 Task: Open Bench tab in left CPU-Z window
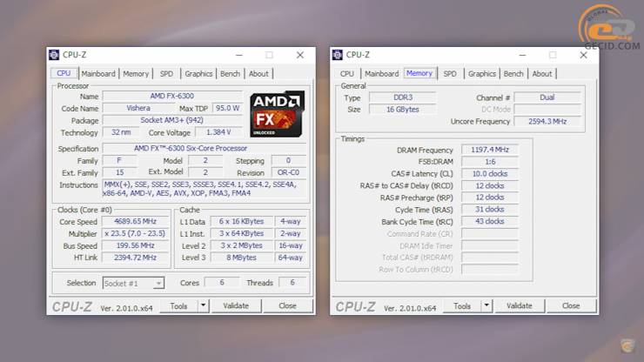click(x=230, y=74)
